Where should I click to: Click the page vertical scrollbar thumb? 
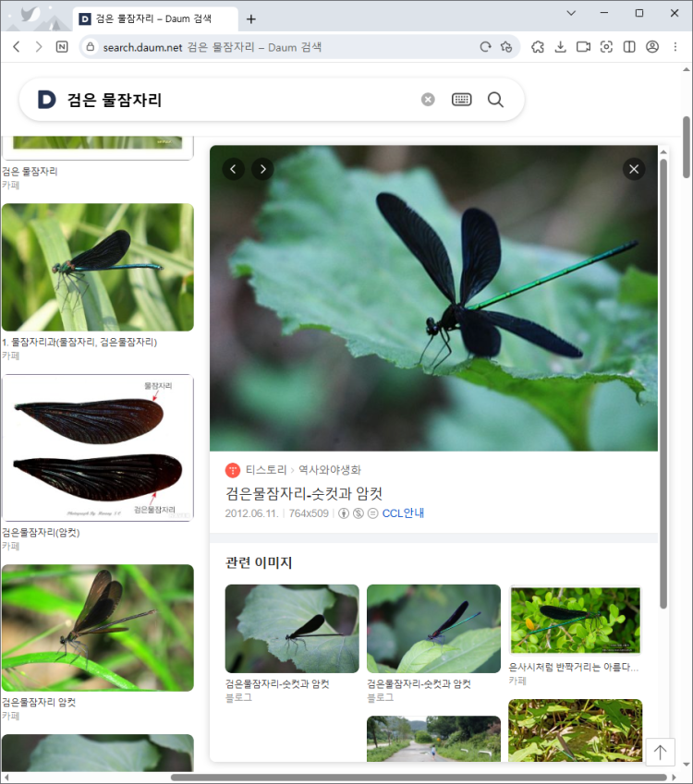tap(687, 147)
